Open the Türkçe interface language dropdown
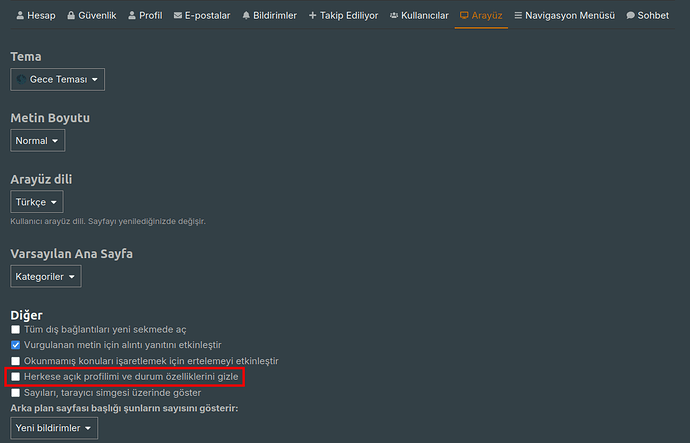Screen dimensions: 690x443 click(38, 202)
